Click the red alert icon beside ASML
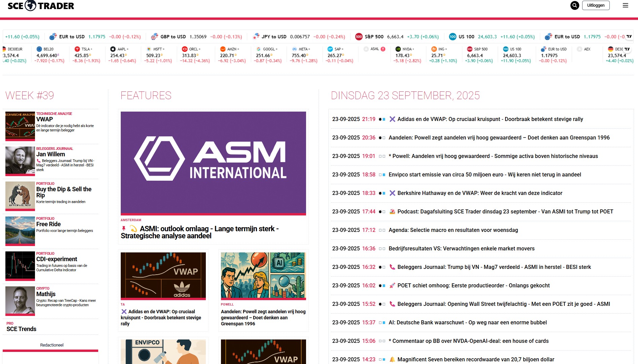 click(x=383, y=49)
